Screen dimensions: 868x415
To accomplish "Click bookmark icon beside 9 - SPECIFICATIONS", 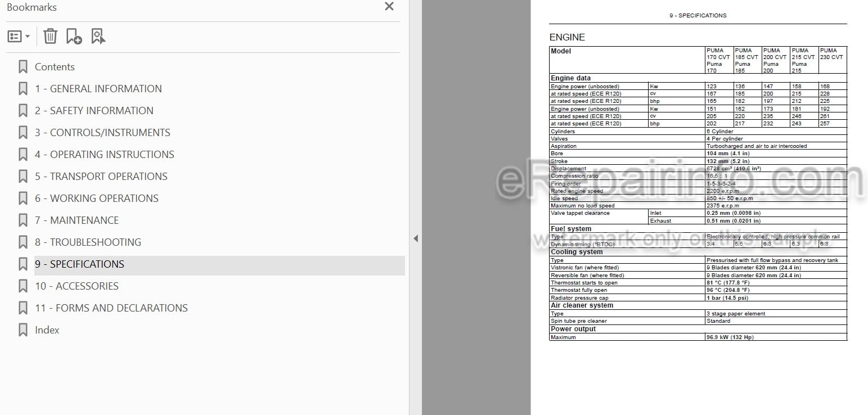I will (x=23, y=264).
